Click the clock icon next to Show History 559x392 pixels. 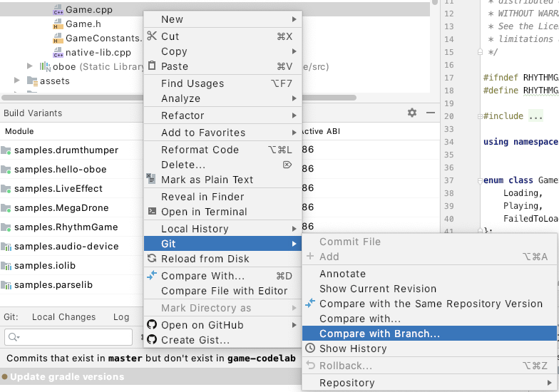310,349
